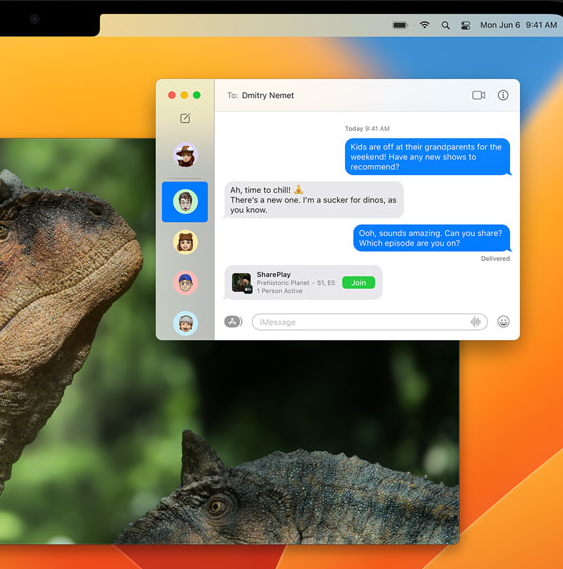Select the highlighted glasses-wearing contact conversation
Image resolution: width=563 pixels, height=569 pixels.
[x=185, y=202]
